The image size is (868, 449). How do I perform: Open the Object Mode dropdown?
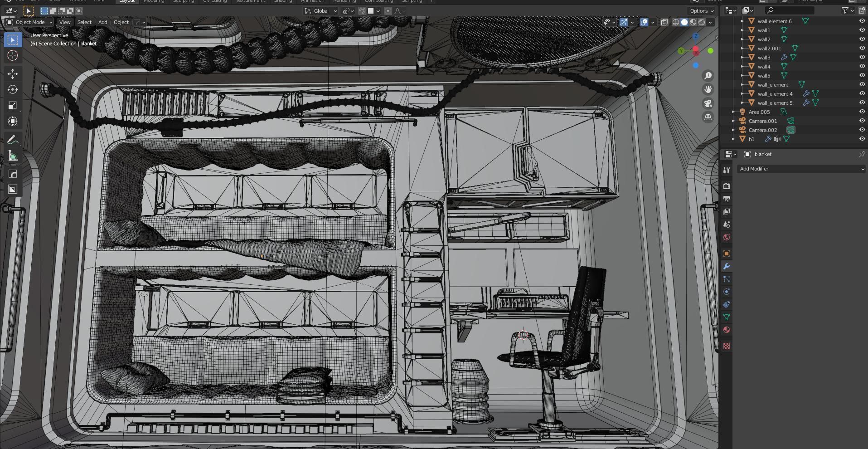(x=29, y=22)
